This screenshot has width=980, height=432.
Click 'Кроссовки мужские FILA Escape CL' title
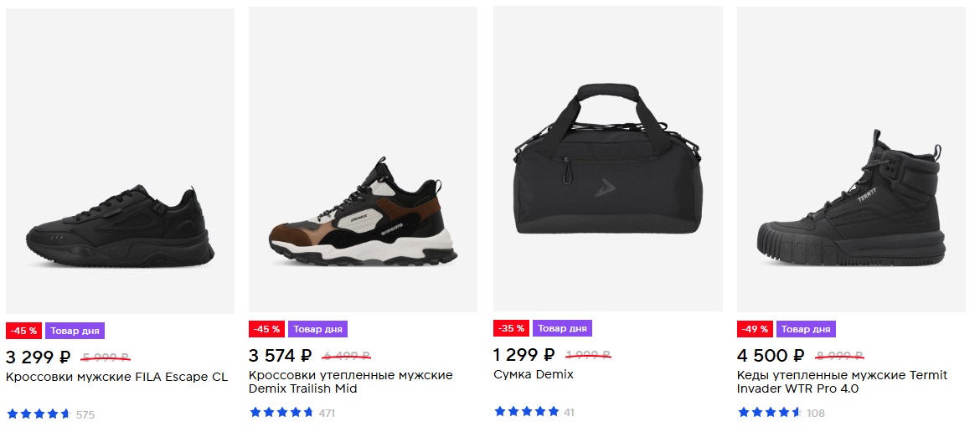coord(116,377)
